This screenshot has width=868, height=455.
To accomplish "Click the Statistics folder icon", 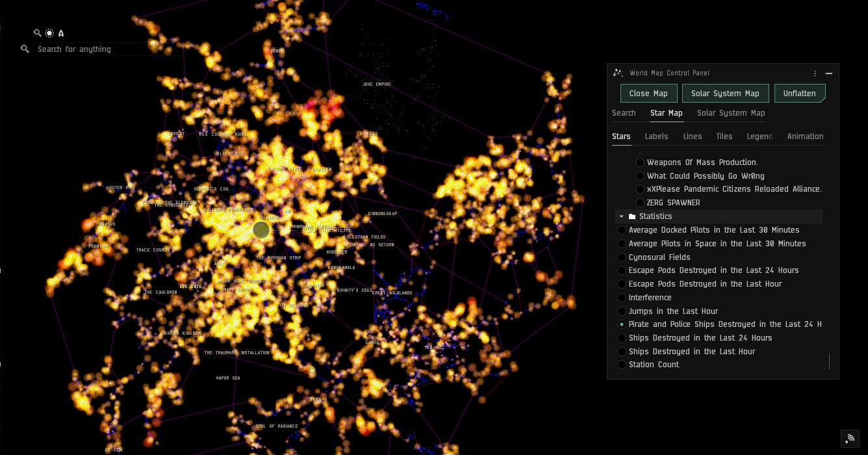I will [632, 216].
